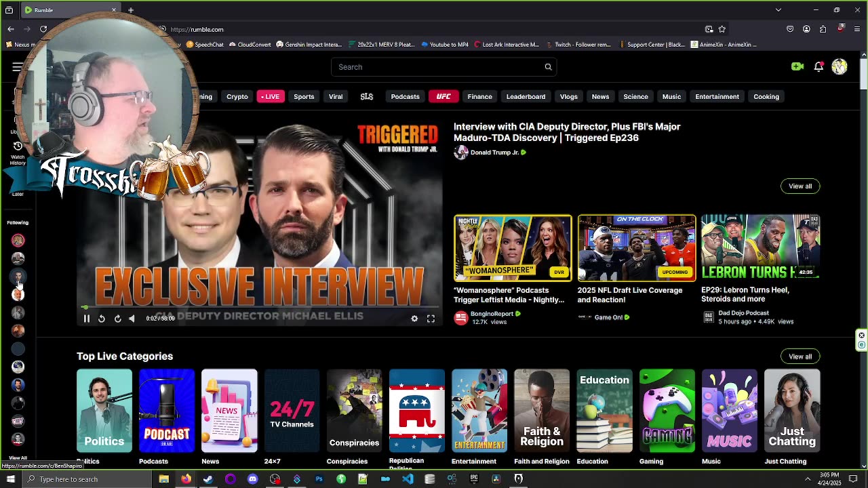Image resolution: width=868 pixels, height=488 pixels.
Task: Select the LIVE category chip
Action: click(x=270, y=96)
